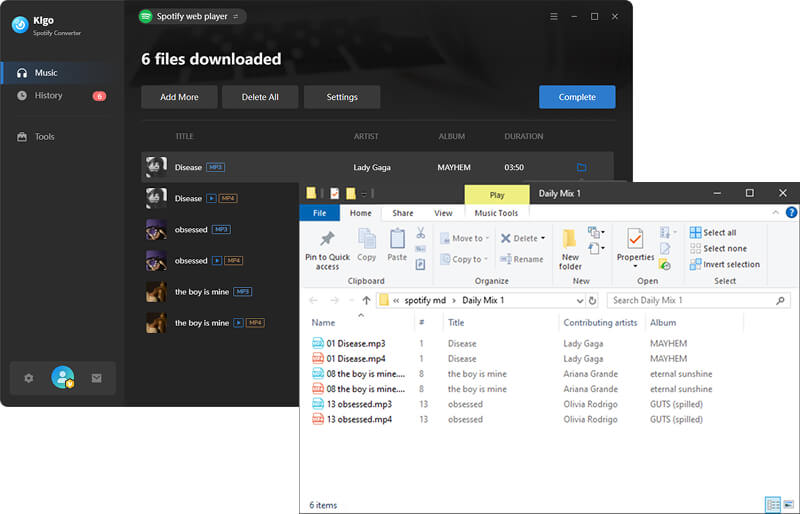Image resolution: width=800 pixels, height=514 pixels.
Task: Click the Delete All button
Action: point(260,97)
